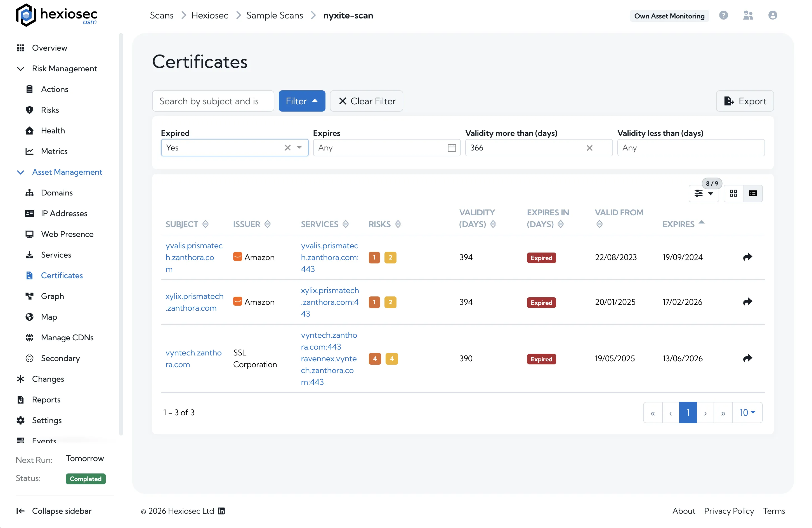812x528 pixels.
Task: Collapse the Risk Management section
Action: click(x=20, y=69)
